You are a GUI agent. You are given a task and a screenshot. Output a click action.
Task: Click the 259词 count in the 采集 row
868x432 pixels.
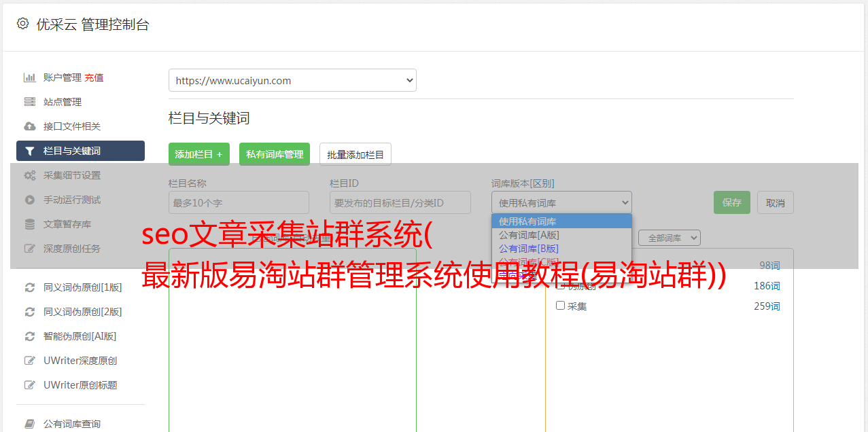tap(767, 306)
